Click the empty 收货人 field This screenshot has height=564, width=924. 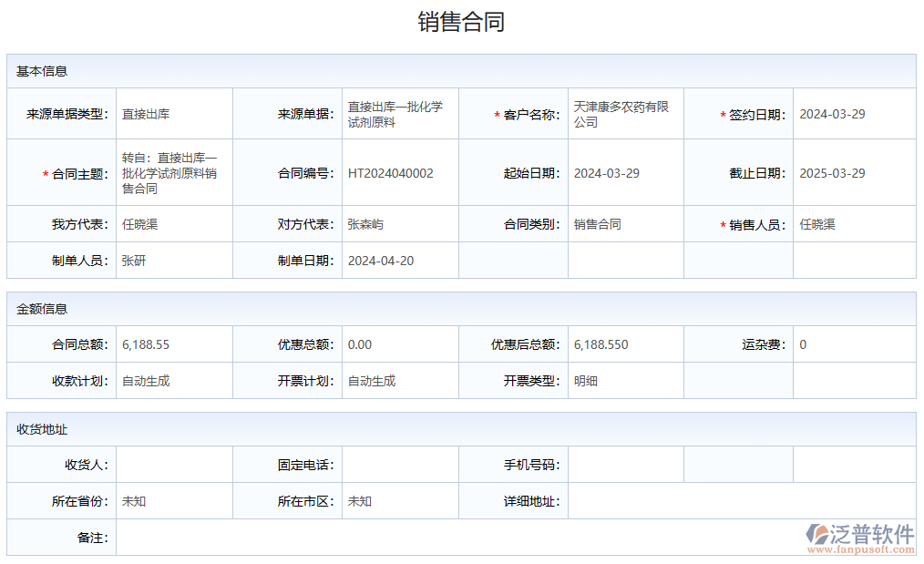pos(173,464)
